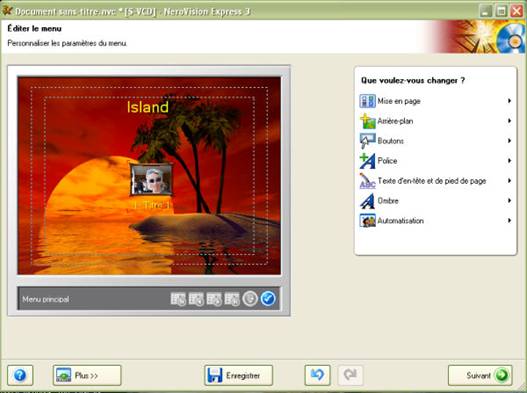
Task: Open the Mise en page layout icon
Action: pyautogui.click(x=367, y=101)
